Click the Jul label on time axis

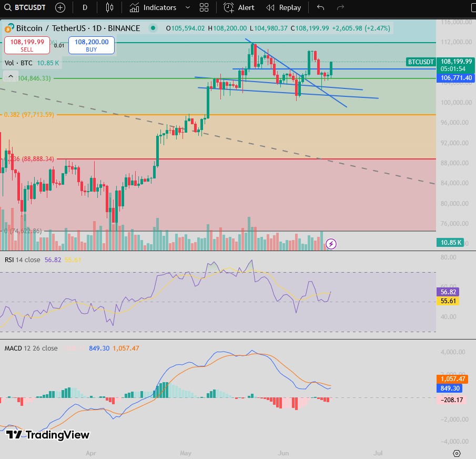[378, 453]
